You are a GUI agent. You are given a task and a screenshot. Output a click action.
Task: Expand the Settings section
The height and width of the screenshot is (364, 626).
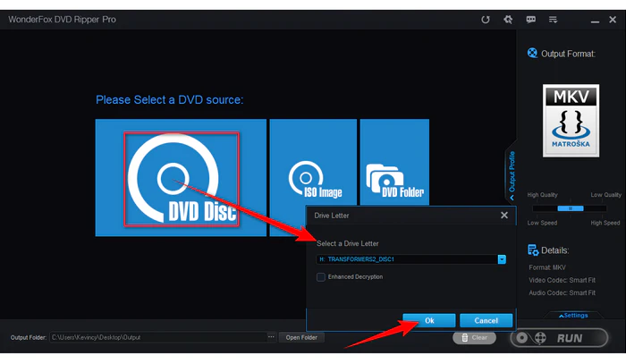pyautogui.click(x=573, y=316)
